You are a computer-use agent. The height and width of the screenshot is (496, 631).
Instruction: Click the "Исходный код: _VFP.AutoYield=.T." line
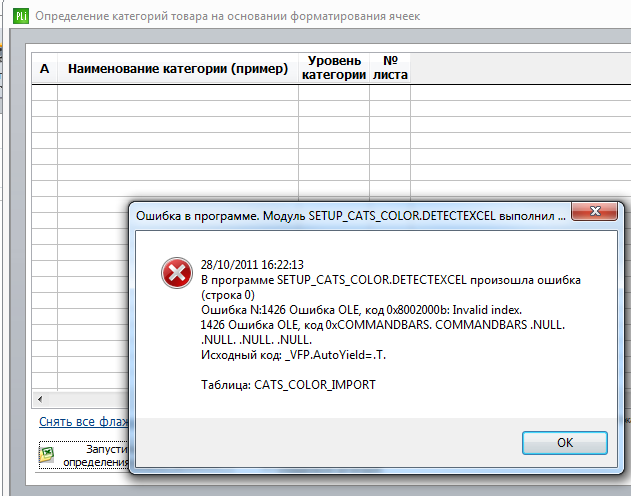coord(293,355)
